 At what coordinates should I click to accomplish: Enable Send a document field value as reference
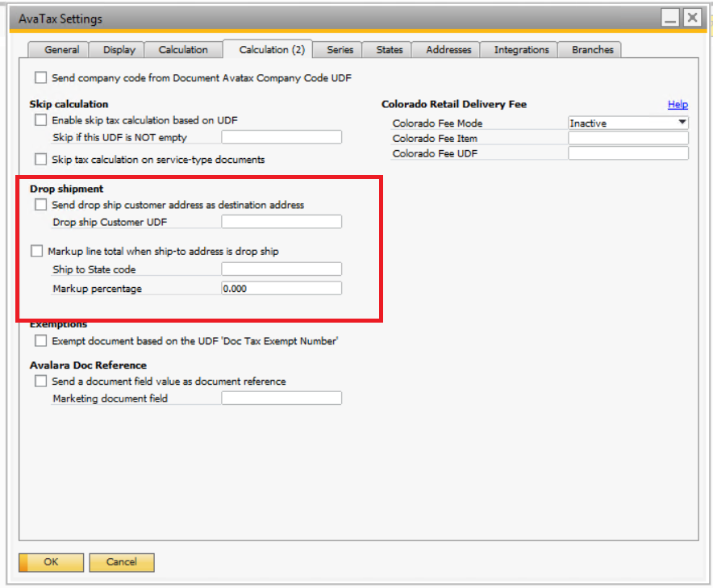tap(41, 381)
